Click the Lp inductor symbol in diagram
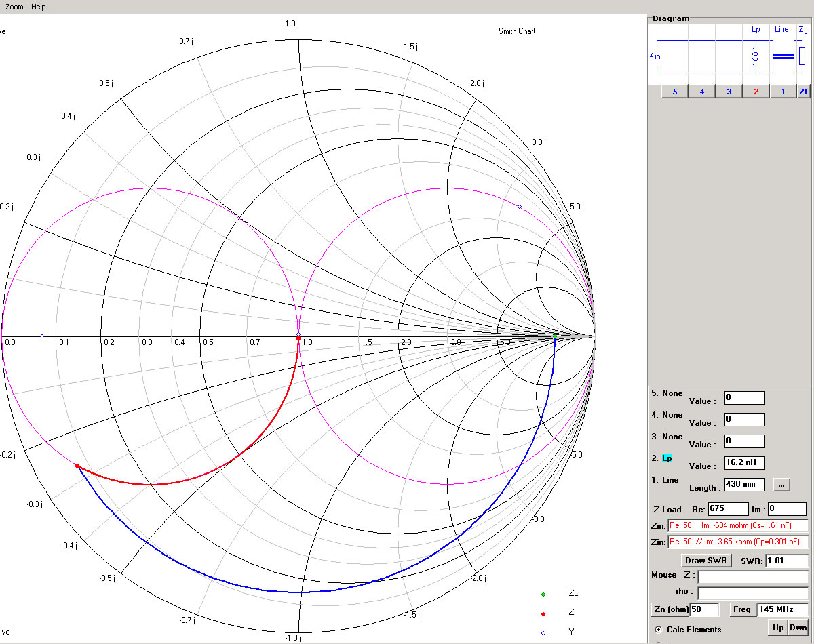Image resolution: width=814 pixels, height=644 pixels. pyautogui.click(x=756, y=57)
